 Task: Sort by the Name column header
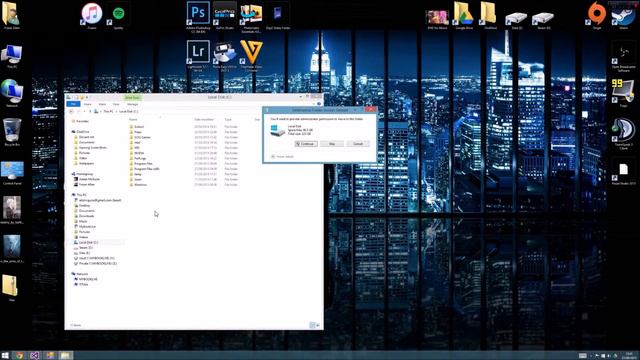click(133, 119)
